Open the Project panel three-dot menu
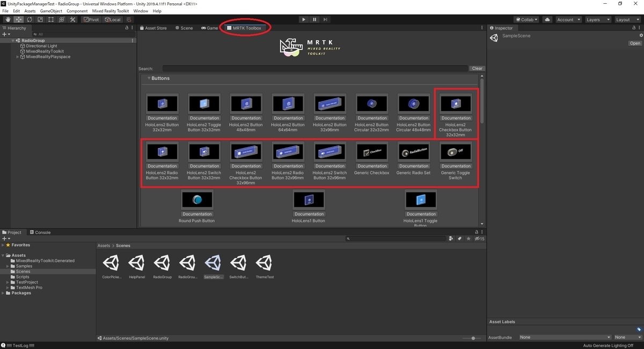 click(x=481, y=232)
